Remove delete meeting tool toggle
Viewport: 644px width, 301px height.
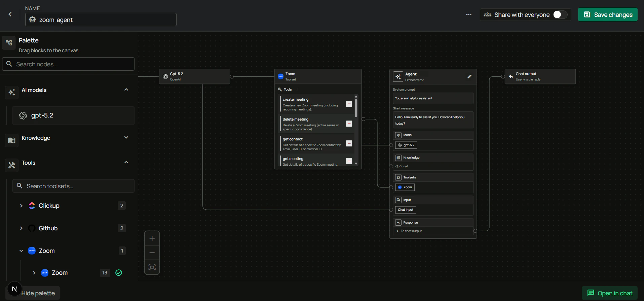coord(349,124)
